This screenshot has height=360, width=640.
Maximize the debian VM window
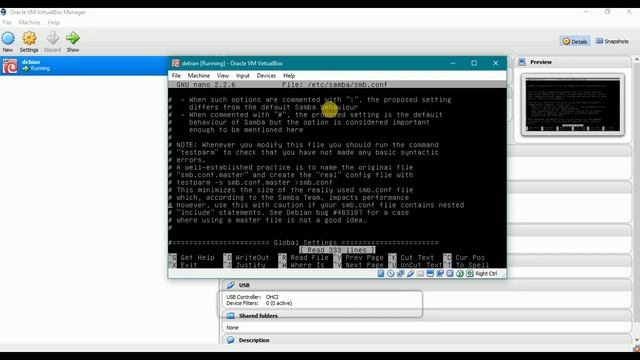[x=474, y=63]
